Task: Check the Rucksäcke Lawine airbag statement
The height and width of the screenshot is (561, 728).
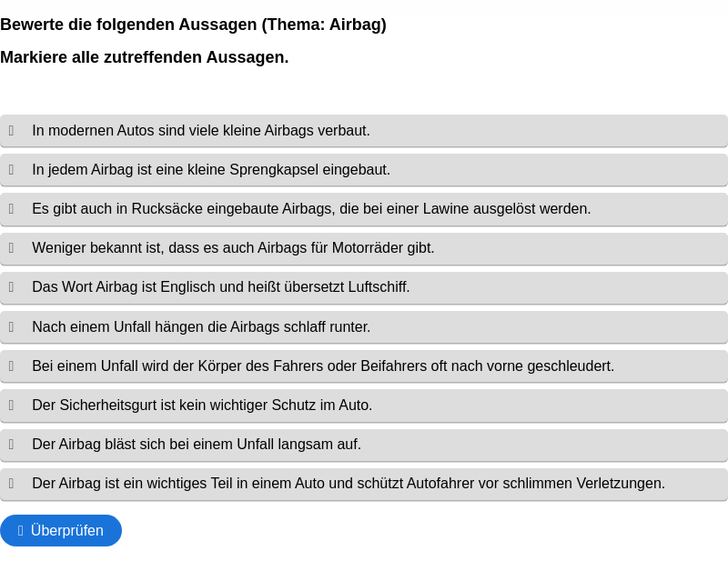Action: [11, 209]
